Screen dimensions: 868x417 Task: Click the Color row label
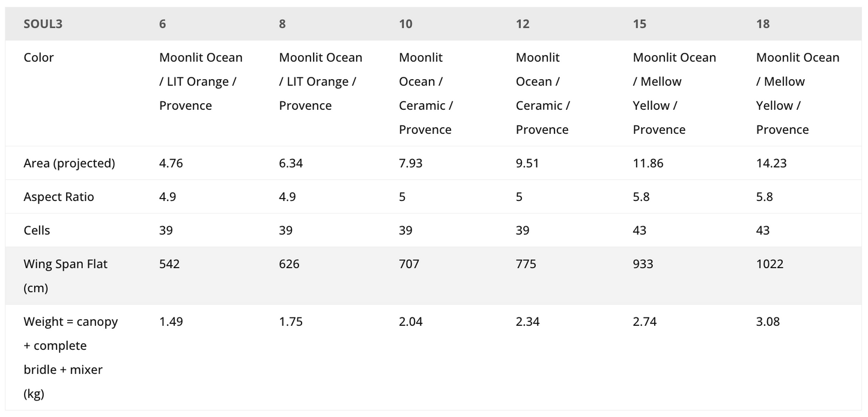[38, 58]
